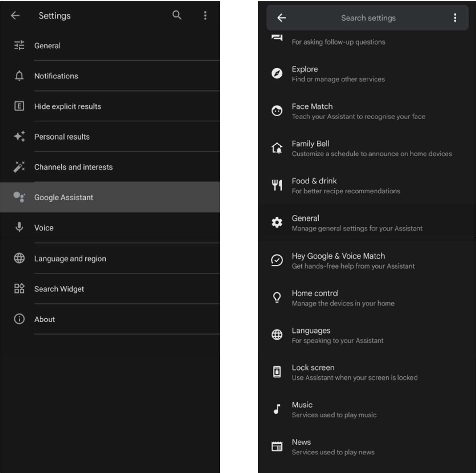
Task: Click the Explore compass icon
Action: tap(277, 73)
